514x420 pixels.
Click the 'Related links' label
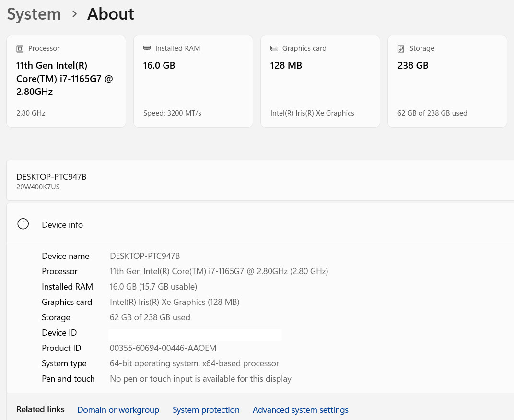(x=40, y=409)
